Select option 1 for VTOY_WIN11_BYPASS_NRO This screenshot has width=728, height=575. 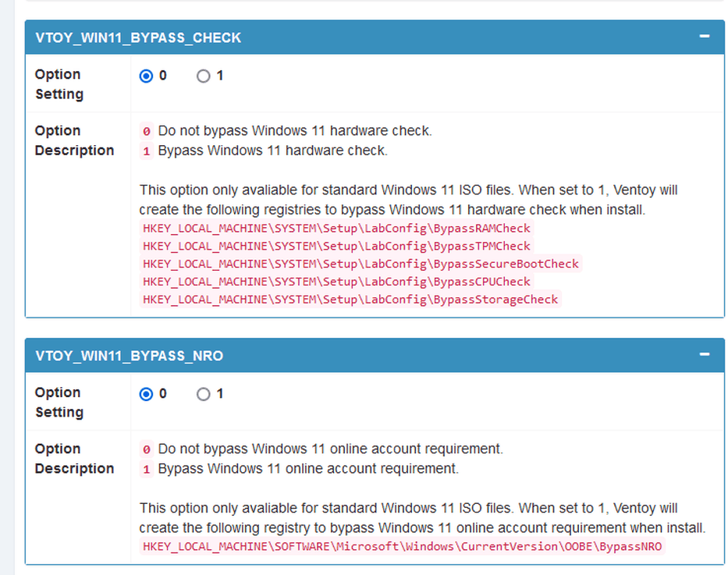point(204,394)
